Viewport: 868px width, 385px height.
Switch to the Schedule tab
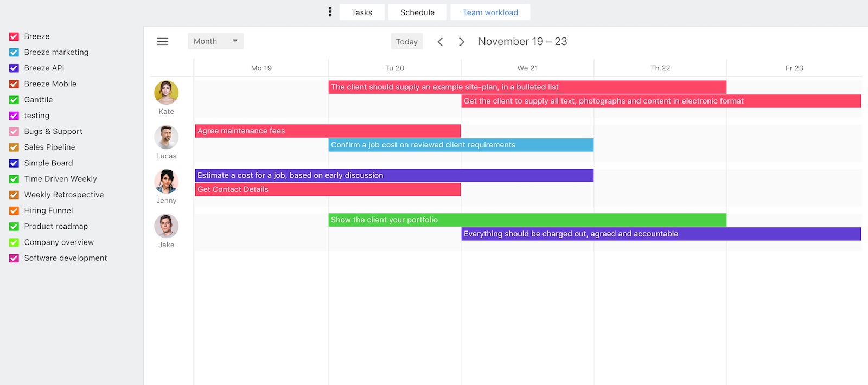pos(417,12)
